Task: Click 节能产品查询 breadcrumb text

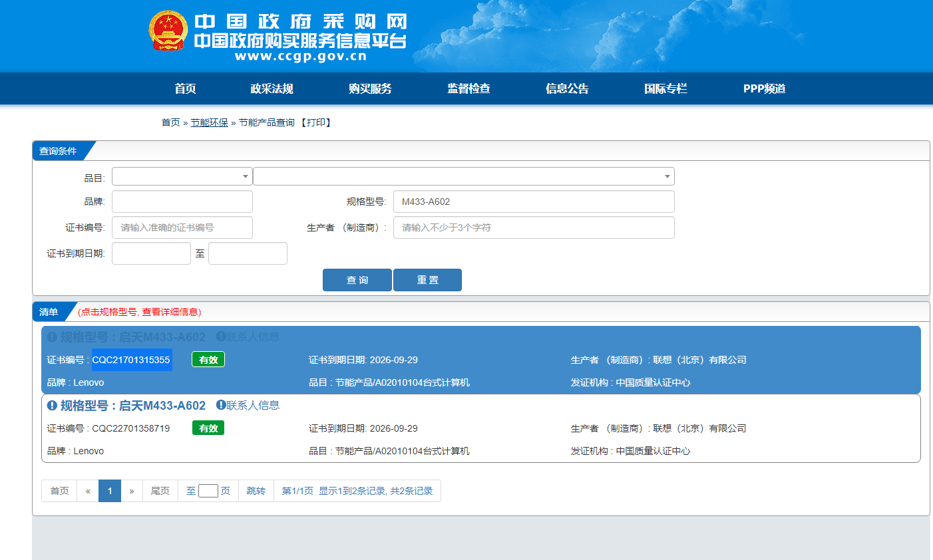Action: [x=267, y=122]
